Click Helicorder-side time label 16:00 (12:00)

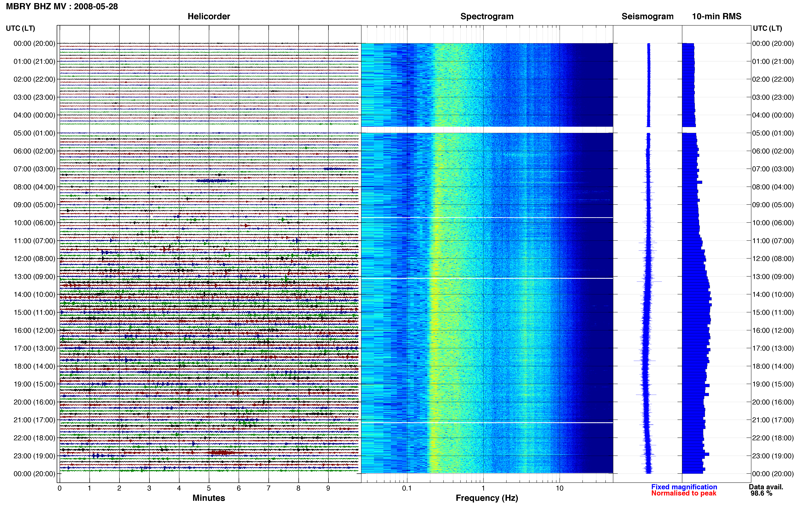[x=34, y=330]
